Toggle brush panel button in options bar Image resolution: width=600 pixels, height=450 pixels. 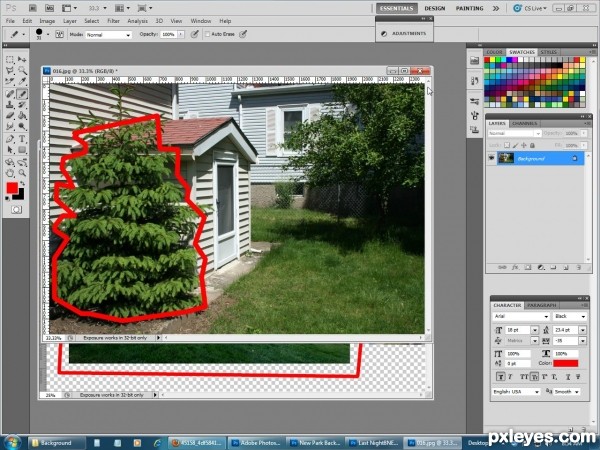59,34
